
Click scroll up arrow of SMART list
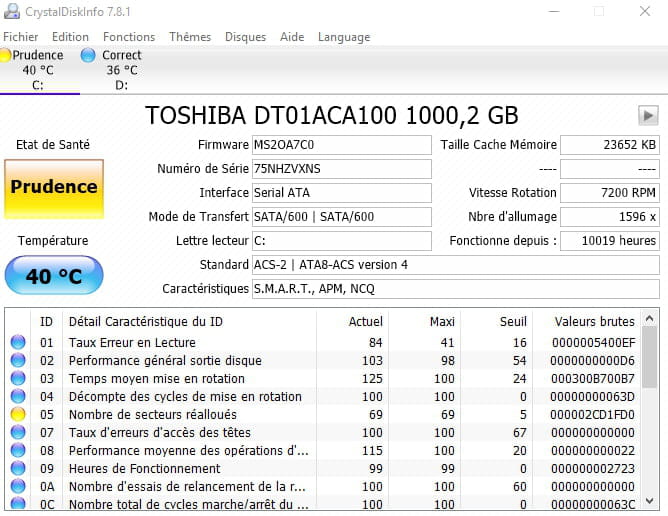pyautogui.click(x=649, y=318)
